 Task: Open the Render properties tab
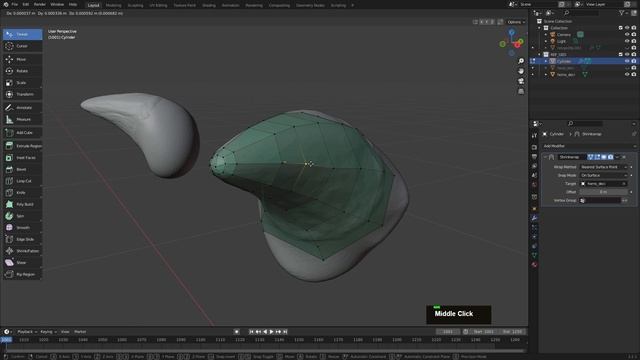(x=534, y=147)
